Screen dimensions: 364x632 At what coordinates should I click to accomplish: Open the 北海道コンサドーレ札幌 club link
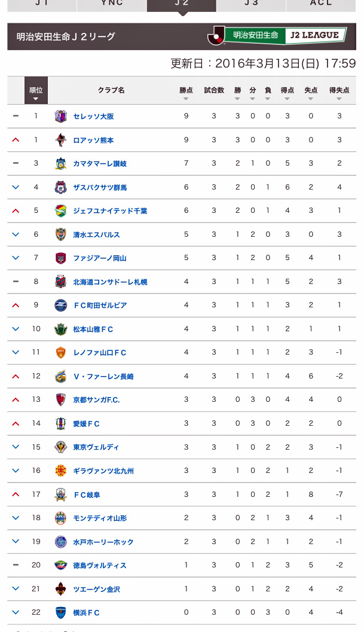click(110, 282)
